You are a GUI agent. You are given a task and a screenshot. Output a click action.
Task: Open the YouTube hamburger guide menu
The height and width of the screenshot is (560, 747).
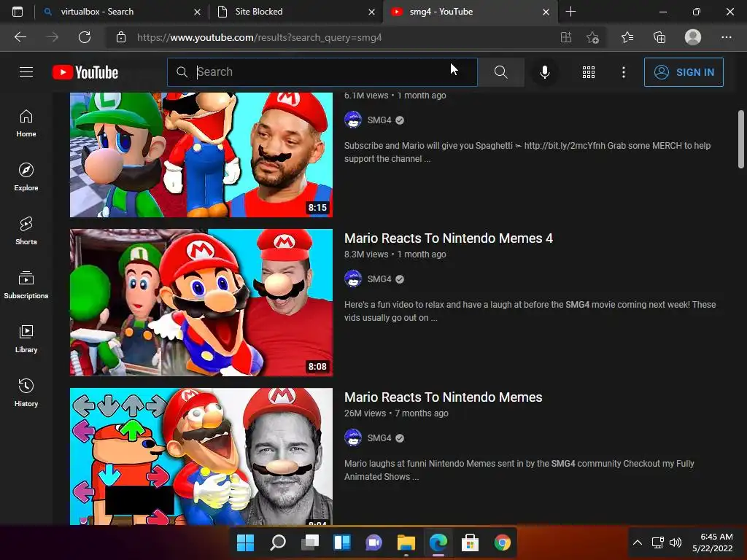coord(26,72)
